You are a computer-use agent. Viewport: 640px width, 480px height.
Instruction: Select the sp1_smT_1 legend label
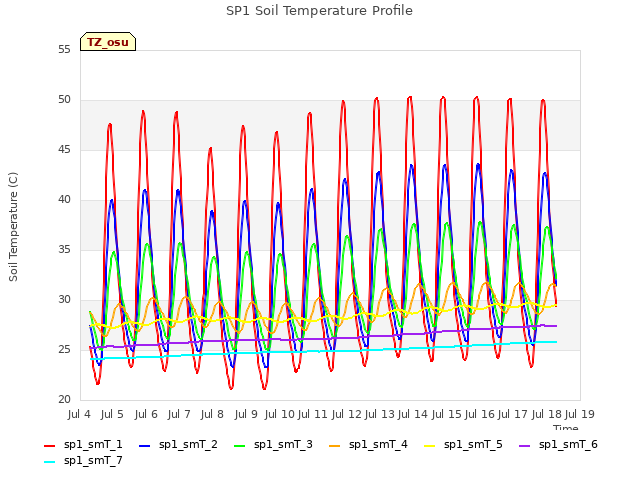[93, 444]
